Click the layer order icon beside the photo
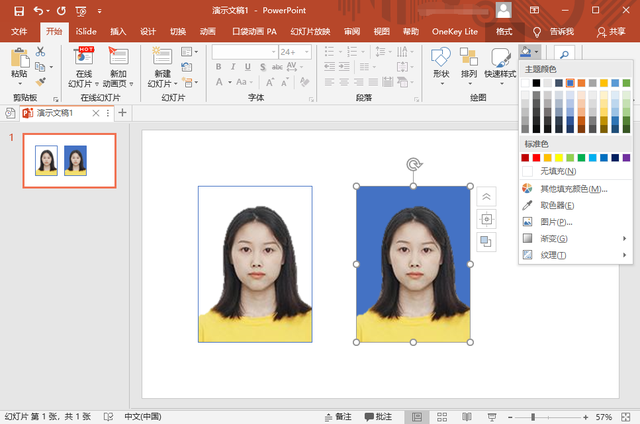The height and width of the screenshot is (424, 640). 486,242
